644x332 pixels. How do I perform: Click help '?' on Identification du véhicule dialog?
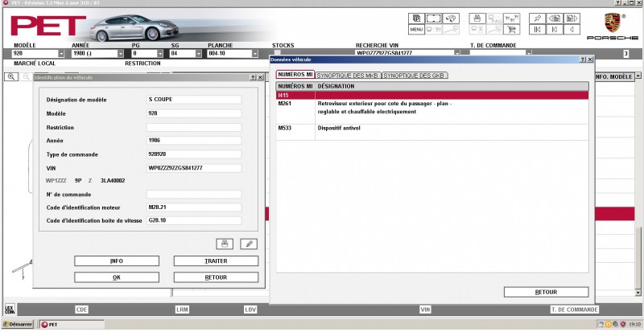(x=253, y=77)
